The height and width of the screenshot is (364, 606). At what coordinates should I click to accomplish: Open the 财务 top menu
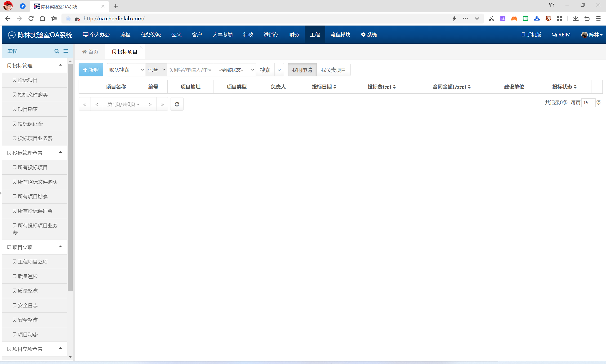tap(294, 35)
